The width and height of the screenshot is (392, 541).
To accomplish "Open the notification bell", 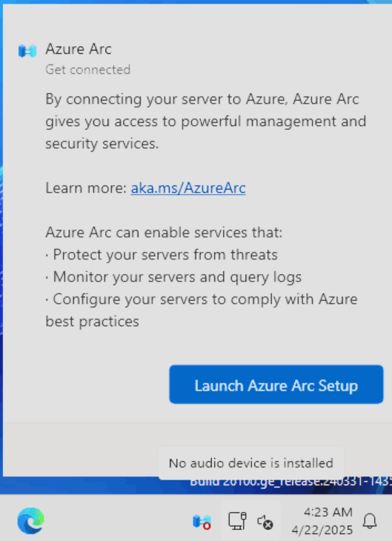I will coord(370,521).
